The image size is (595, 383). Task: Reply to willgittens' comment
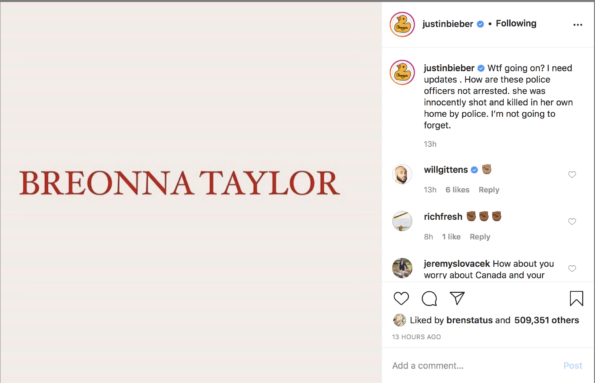click(x=489, y=190)
